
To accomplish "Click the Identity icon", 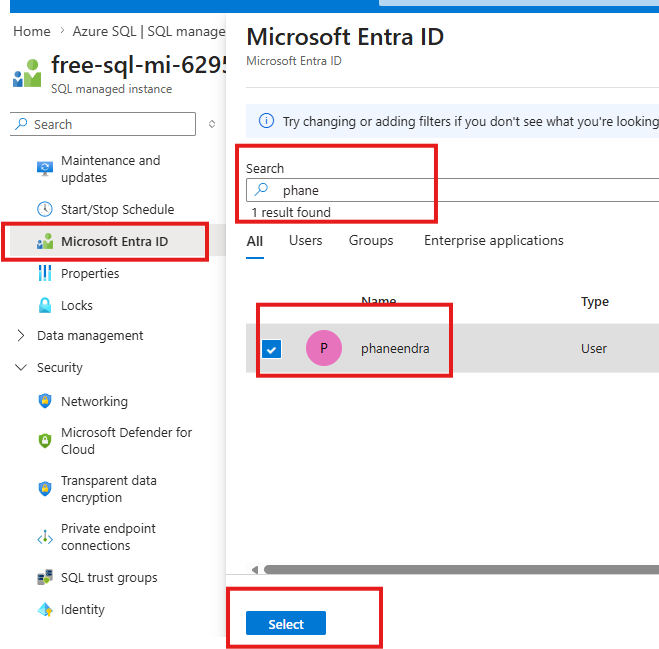I will pyautogui.click(x=45, y=609).
